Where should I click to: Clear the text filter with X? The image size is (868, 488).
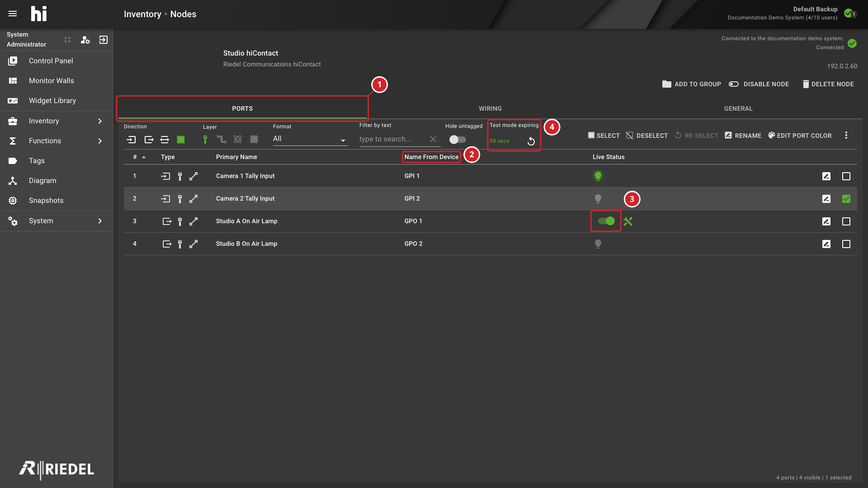pos(433,139)
